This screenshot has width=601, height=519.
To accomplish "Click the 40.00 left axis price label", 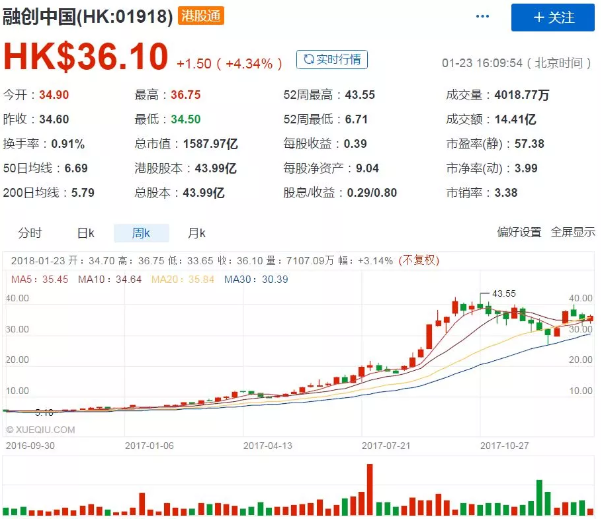I will coord(17,298).
